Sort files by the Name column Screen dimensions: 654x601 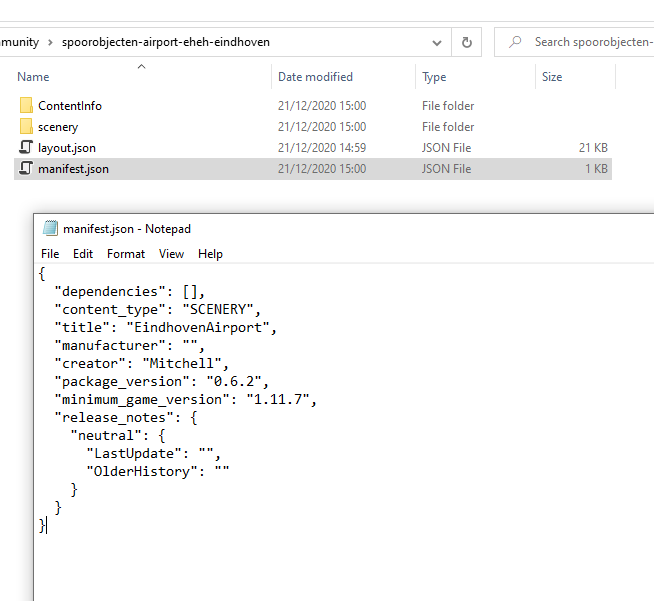pos(33,77)
